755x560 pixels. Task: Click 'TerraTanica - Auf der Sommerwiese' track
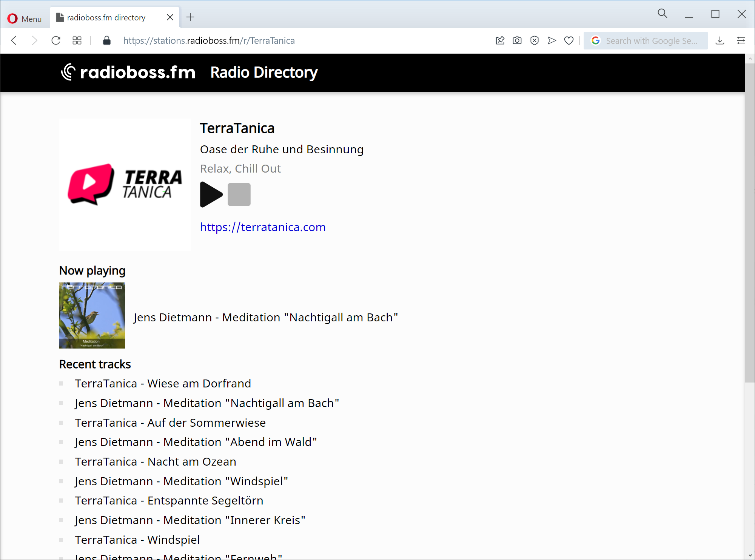[170, 423]
